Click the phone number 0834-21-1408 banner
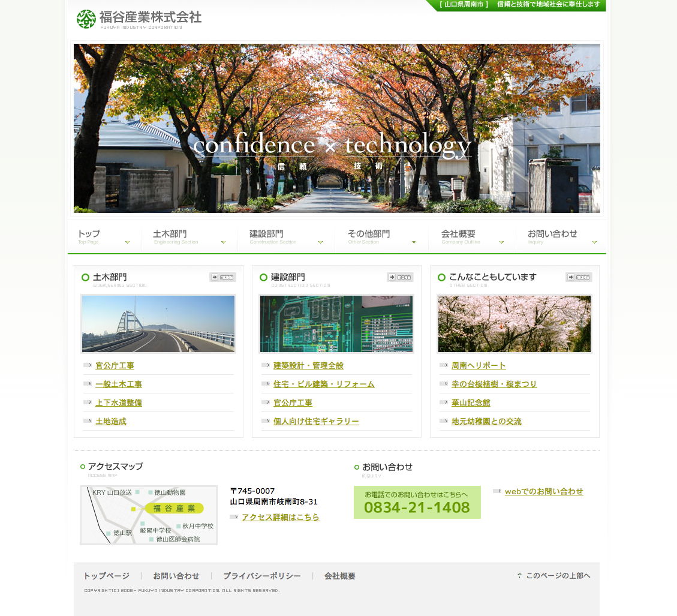The width and height of the screenshot is (677, 616). [x=417, y=503]
